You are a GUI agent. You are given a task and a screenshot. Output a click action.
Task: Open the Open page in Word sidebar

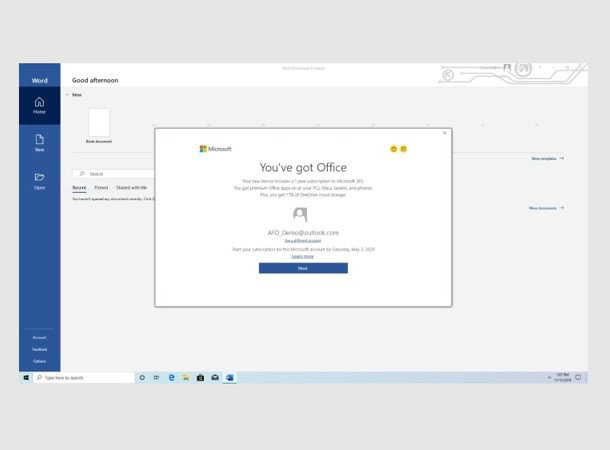pos(39,181)
